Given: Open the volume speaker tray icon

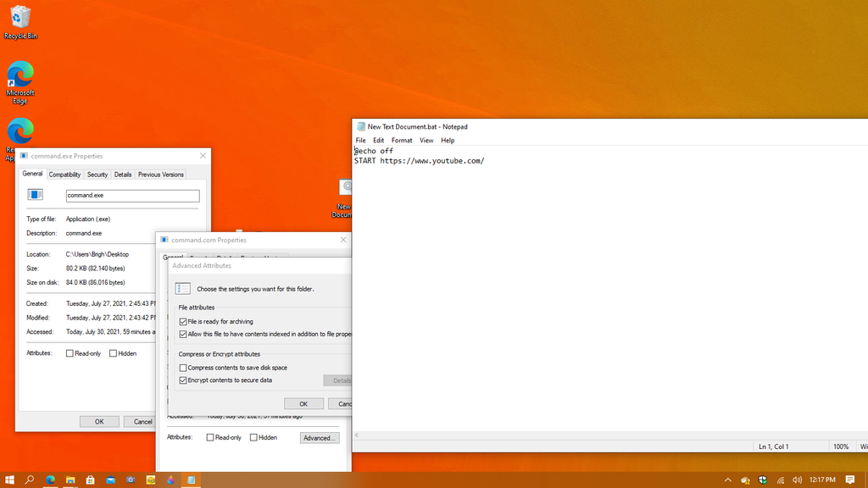Looking at the screenshot, I should pos(797,480).
